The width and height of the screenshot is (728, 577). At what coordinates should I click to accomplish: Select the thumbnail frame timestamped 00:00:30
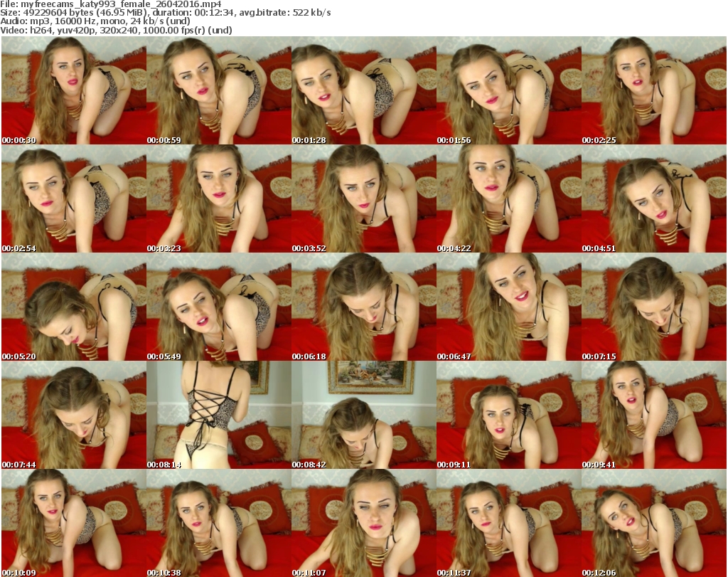pos(74,90)
